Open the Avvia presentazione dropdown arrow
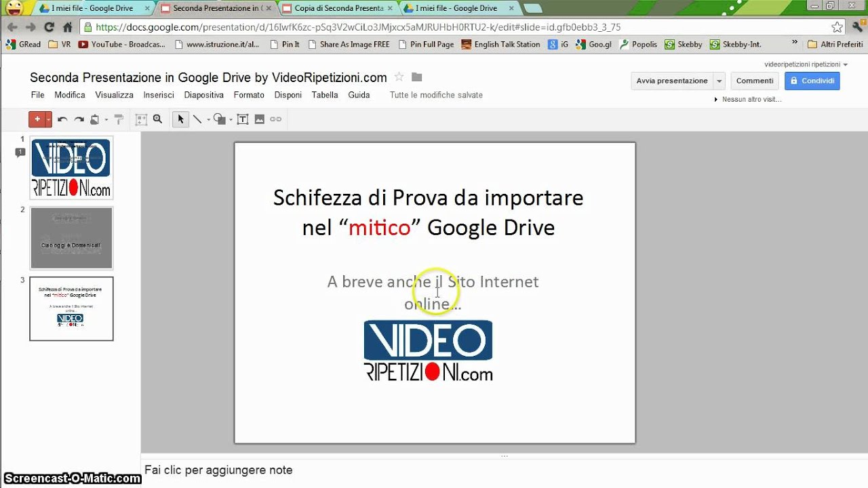868x488 pixels. tap(719, 81)
